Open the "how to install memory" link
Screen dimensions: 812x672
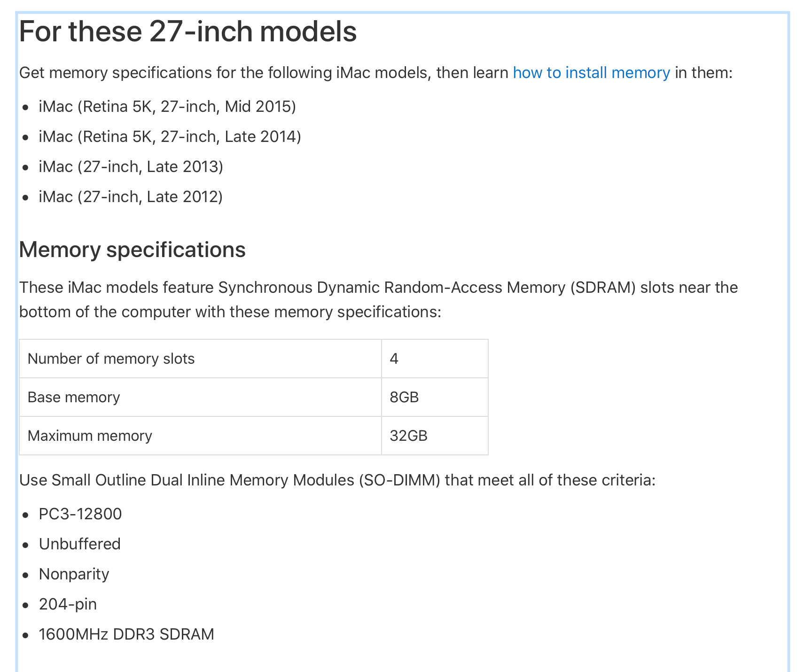point(591,73)
